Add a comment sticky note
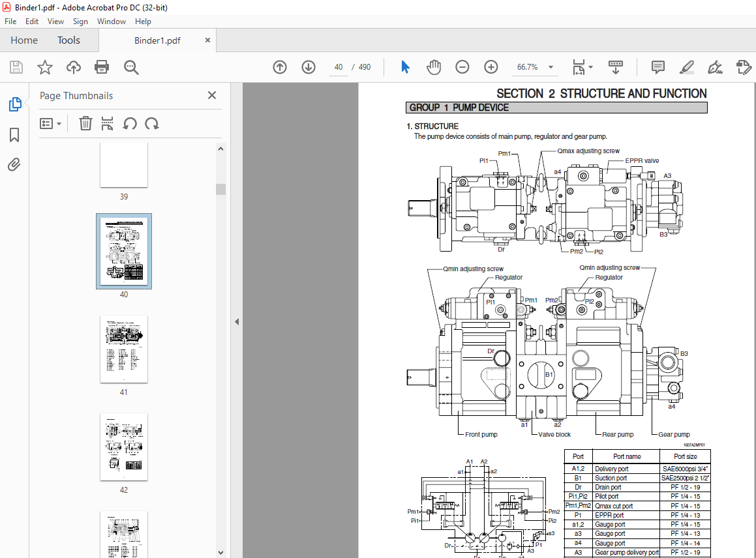The image size is (756, 558). (x=658, y=67)
